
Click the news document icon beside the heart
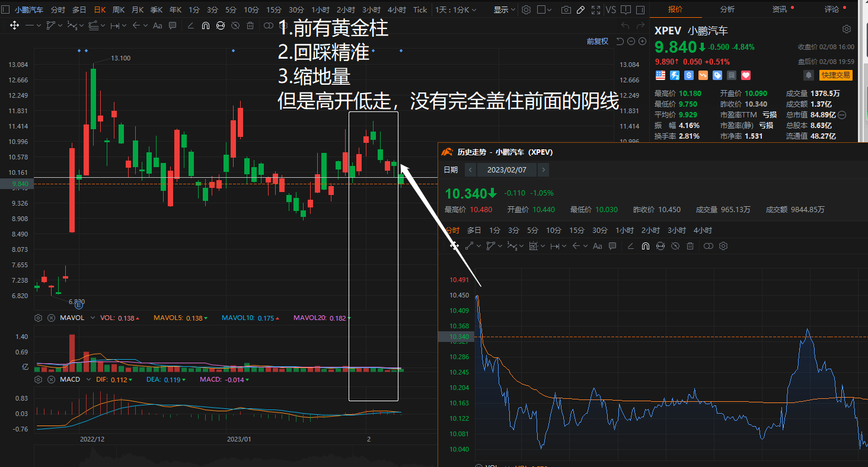(732, 75)
